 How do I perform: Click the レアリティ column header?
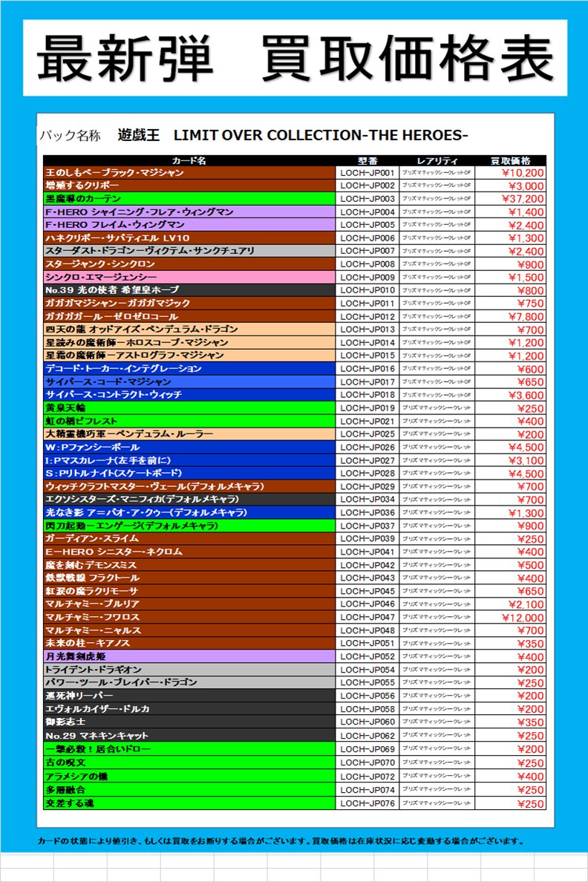(437, 161)
